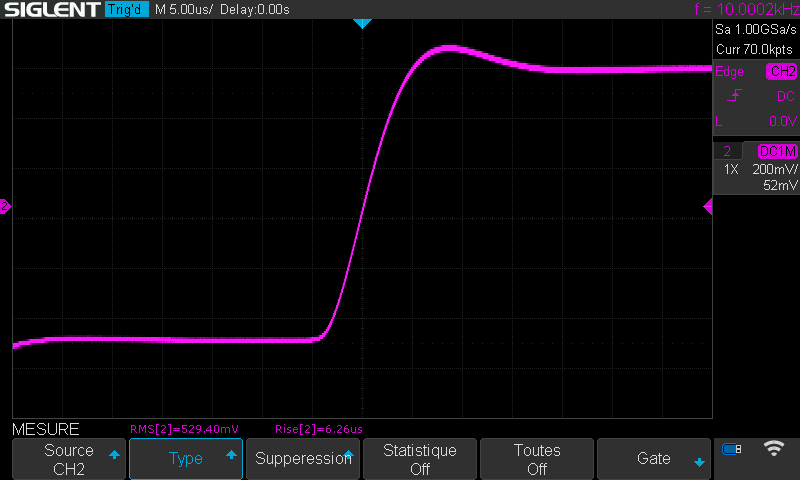Select the SIGLENT logo
The width and height of the screenshot is (800, 480).
[x=52, y=9]
